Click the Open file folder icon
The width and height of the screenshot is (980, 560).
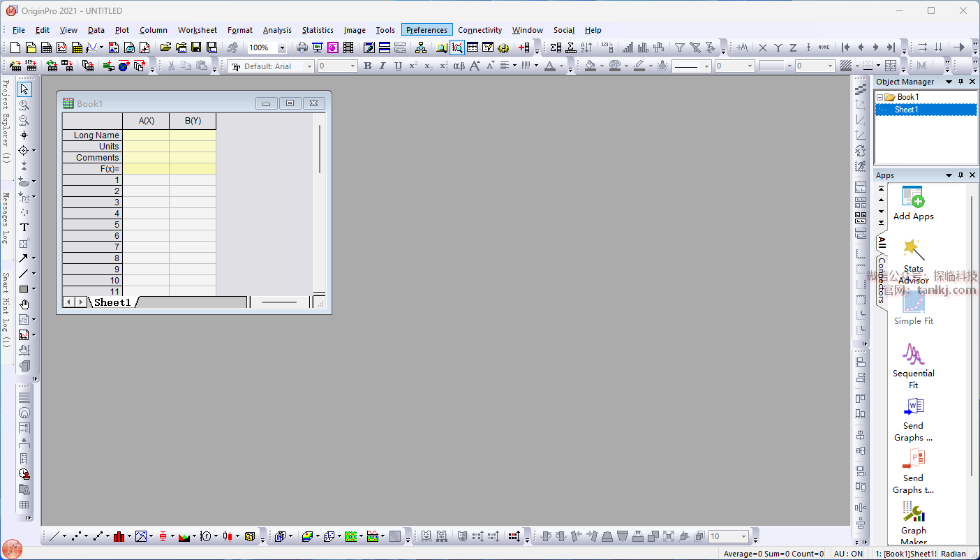pyautogui.click(x=165, y=47)
